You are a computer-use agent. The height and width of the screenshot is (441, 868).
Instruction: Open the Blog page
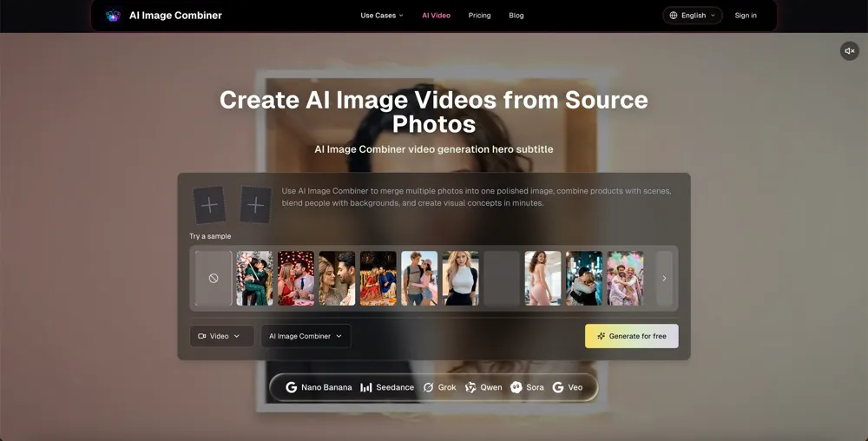click(516, 16)
